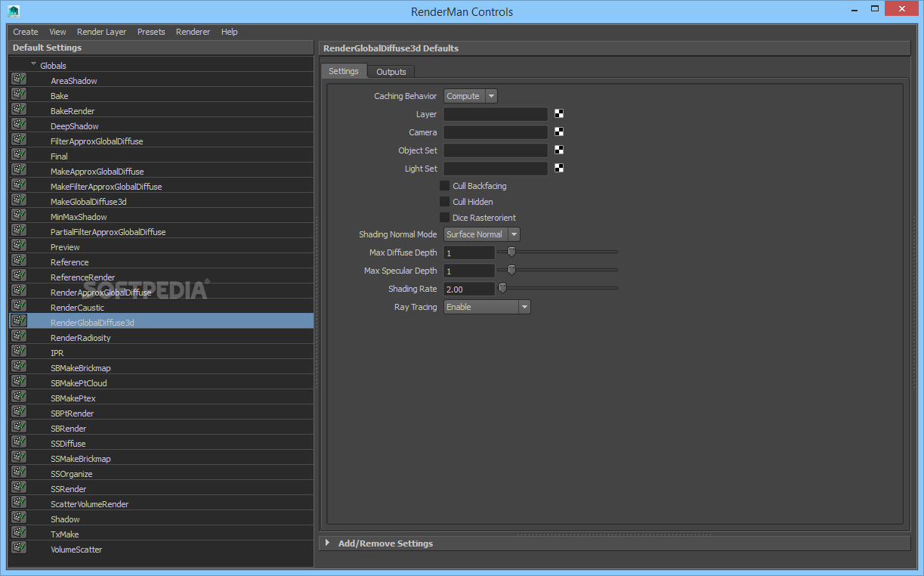Click the Shading Rate value field
The width and height of the screenshot is (924, 576).
tap(469, 289)
